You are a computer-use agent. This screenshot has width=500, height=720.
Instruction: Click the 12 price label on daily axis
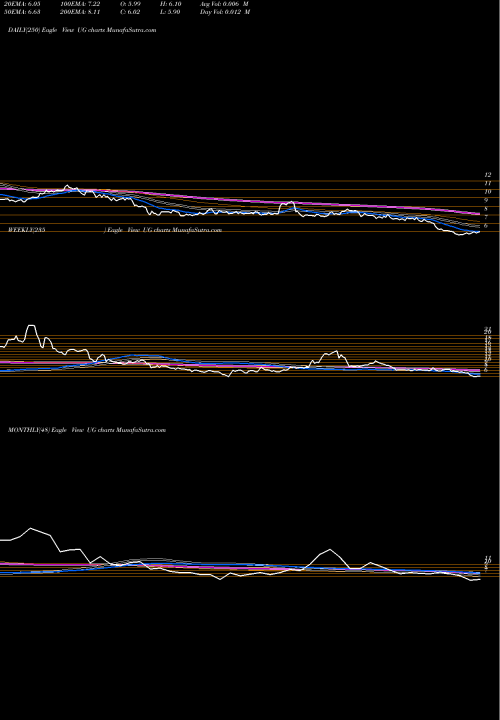coord(488,175)
